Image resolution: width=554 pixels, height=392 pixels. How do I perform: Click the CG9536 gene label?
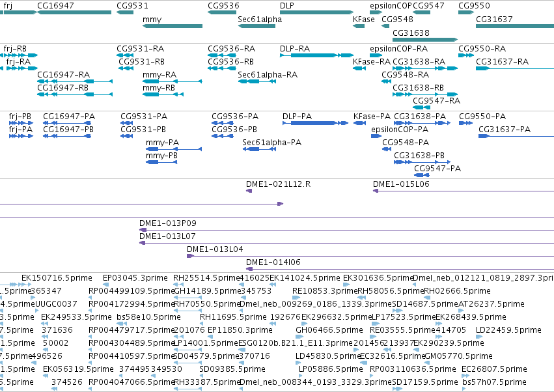[x=223, y=6]
